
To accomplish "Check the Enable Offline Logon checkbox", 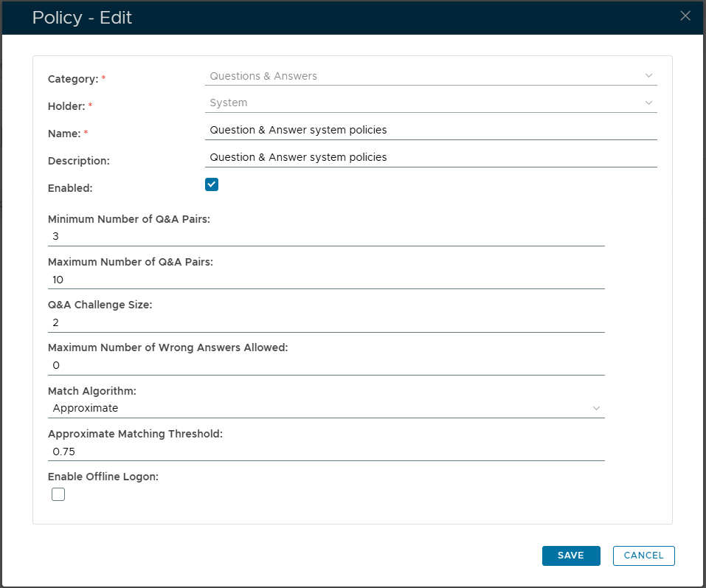I will [x=58, y=494].
